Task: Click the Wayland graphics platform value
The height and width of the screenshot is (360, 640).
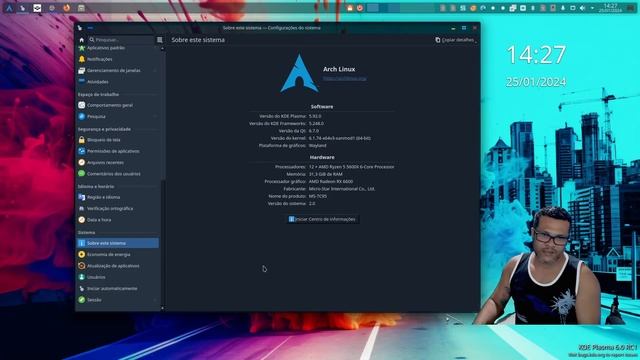Action: (318, 146)
